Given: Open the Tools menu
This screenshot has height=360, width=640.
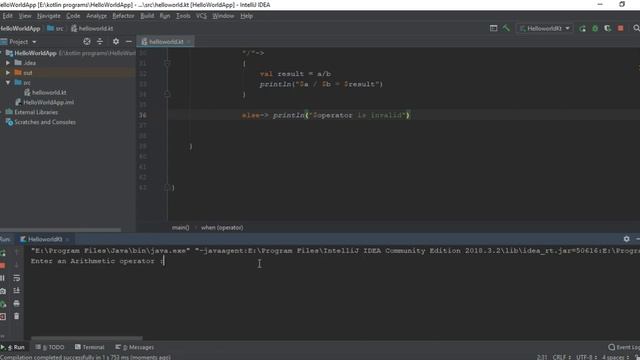Looking at the screenshot, I should [183, 16].
